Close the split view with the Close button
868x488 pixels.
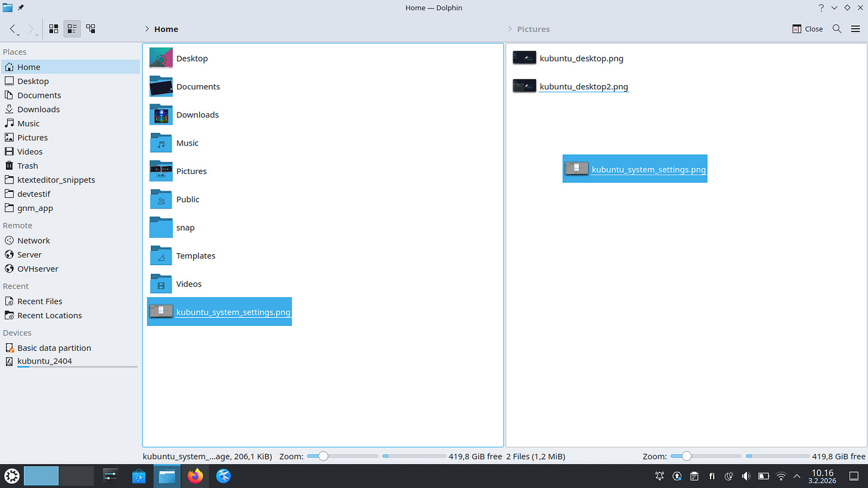(x=807, y=29)
